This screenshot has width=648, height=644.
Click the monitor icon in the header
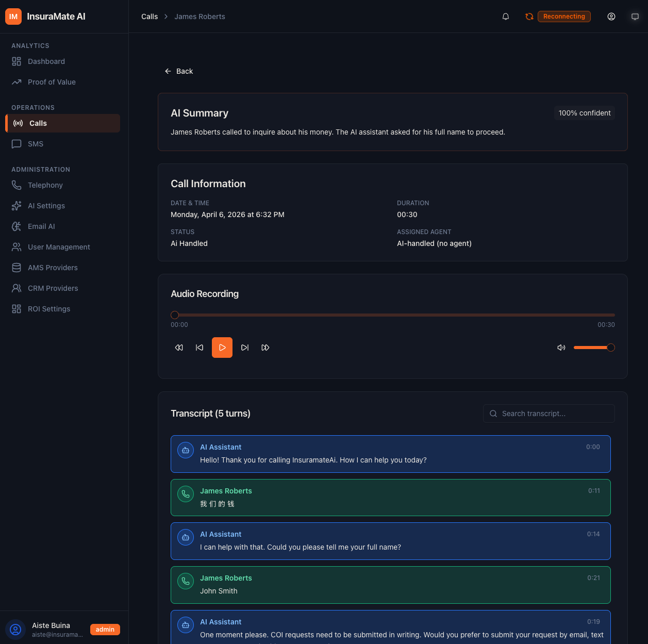coord(635,16)
